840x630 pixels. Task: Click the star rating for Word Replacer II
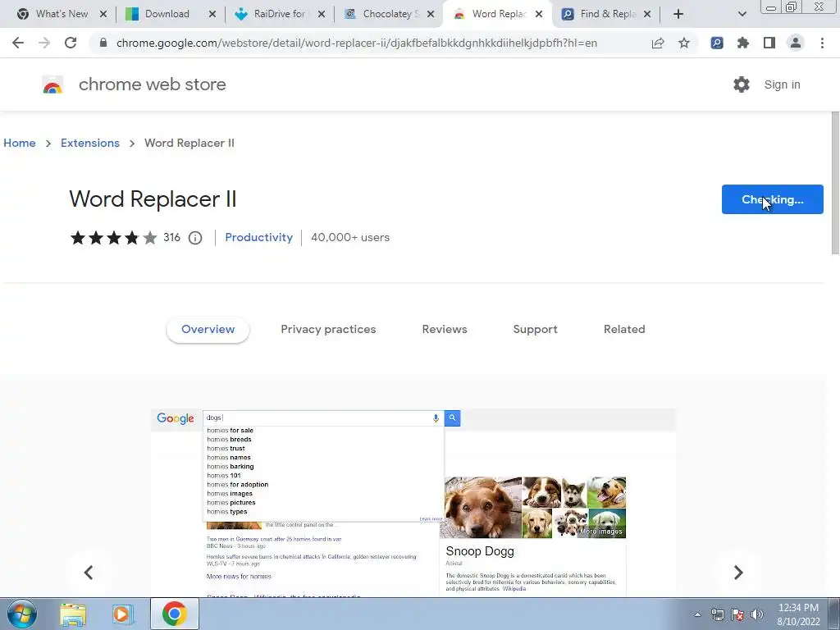[x=113, y=237]
